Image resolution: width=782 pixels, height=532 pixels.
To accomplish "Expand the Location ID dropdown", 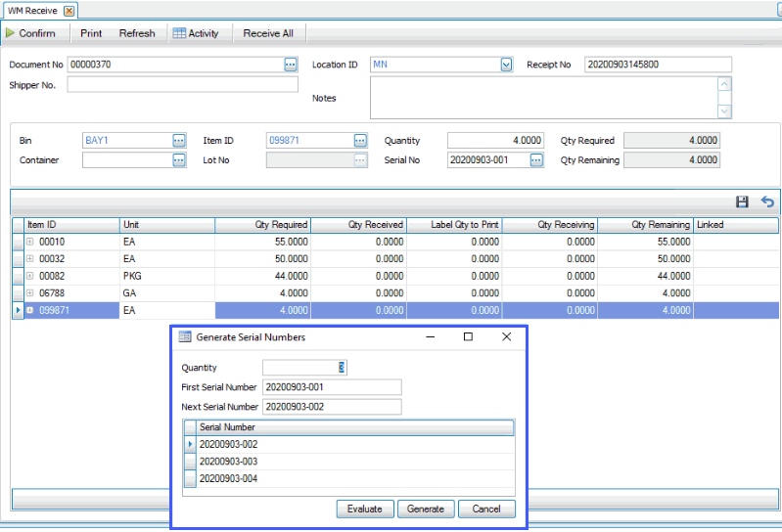I will pyautogui.click(x=506, y=65).
